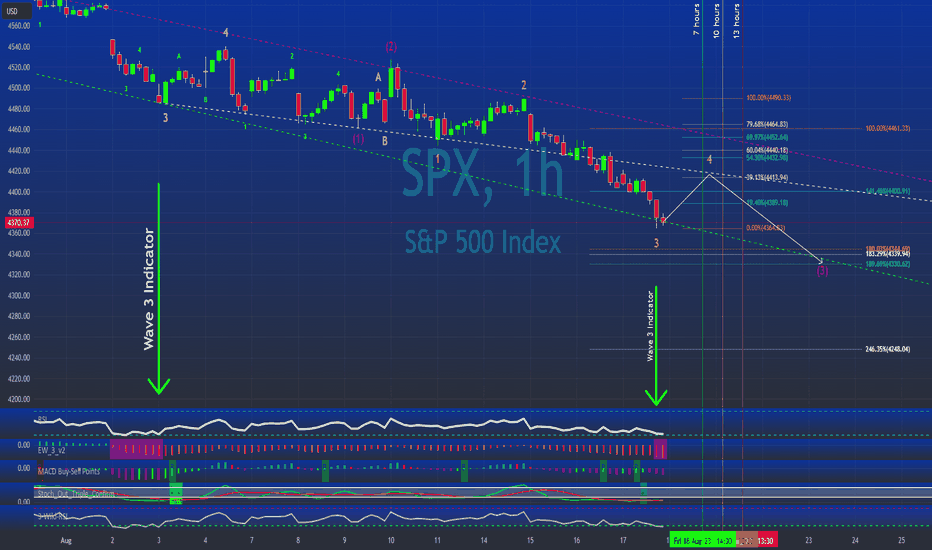The width and height of the screenshot is (932, 550).
Task: Select the small right 'Wave 3 Indicator' text
Action: tap(650, 326)
